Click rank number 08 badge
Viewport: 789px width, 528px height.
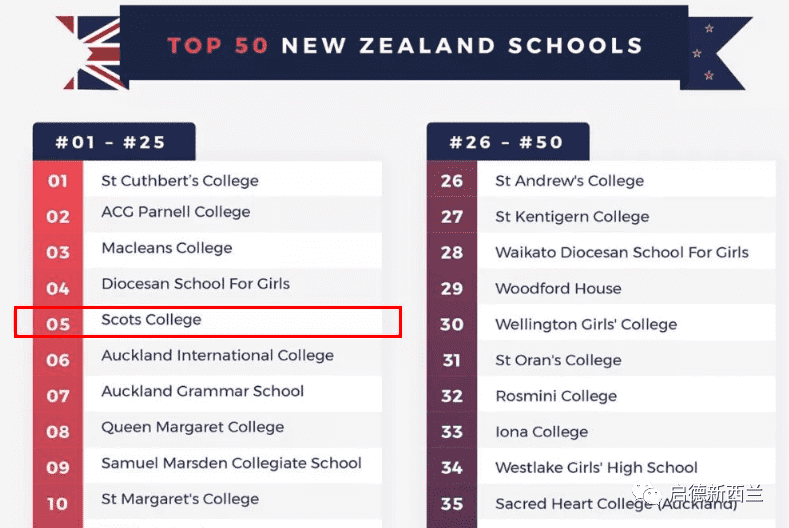pos(58,432)
